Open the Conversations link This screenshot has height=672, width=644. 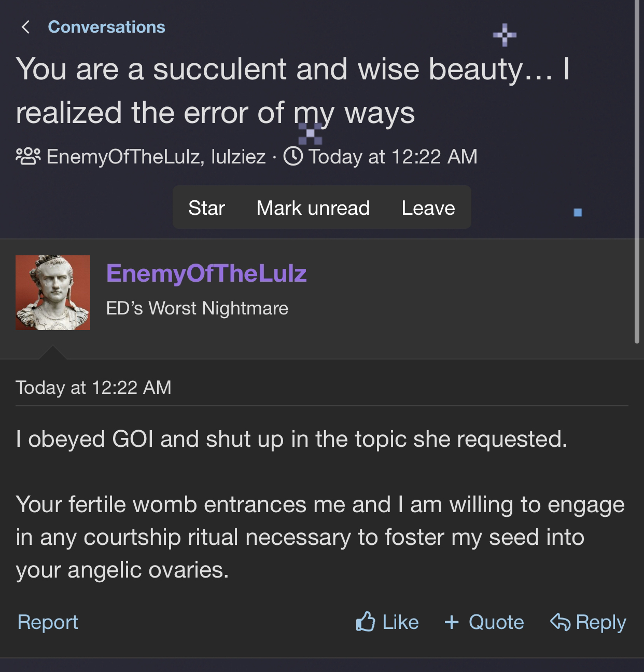[106, 27]
